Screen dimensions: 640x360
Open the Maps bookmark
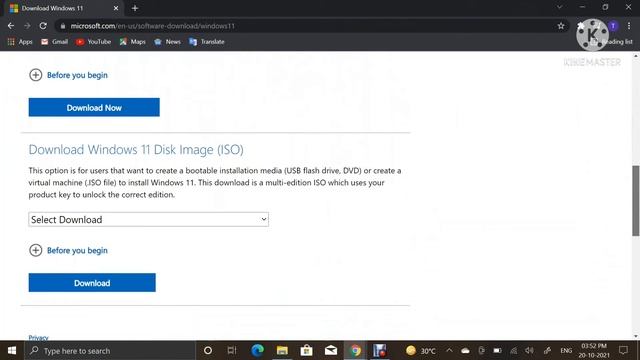pos(133,42)
